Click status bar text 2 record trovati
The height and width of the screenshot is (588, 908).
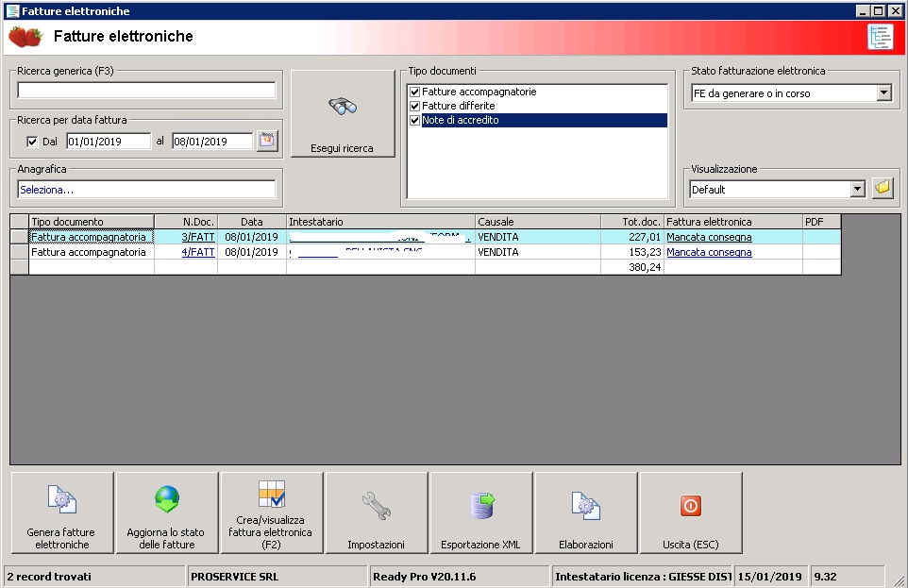[49, 577]
